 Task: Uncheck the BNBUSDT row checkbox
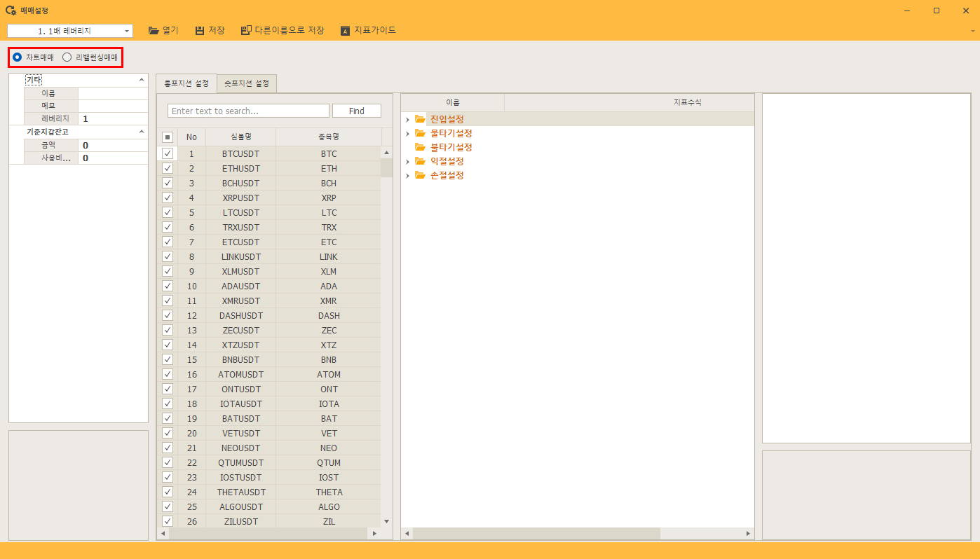pos(168,359)
